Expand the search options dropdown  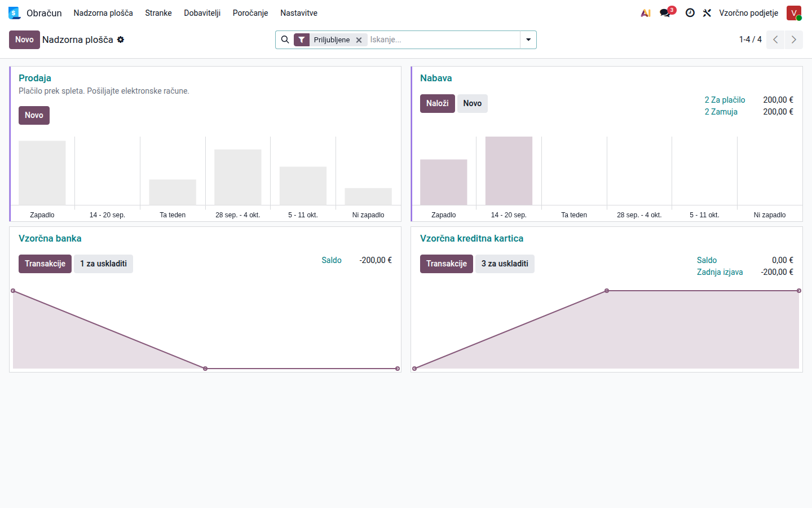(x=528, y=40)
